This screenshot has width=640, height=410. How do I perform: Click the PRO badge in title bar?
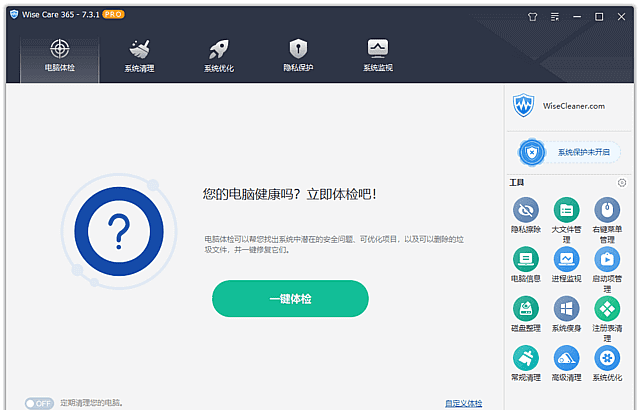(x=113, y=14)
